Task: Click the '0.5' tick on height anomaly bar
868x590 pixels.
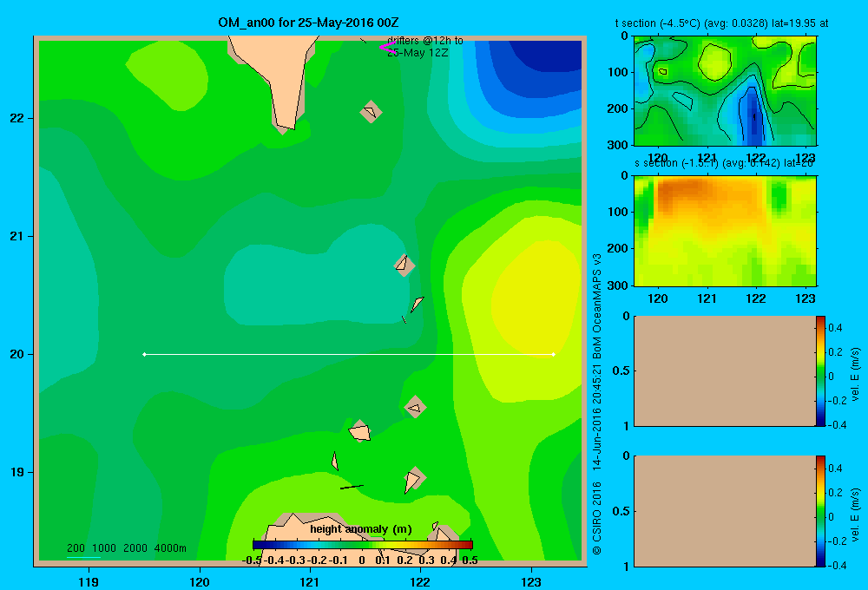Action: 470,560
